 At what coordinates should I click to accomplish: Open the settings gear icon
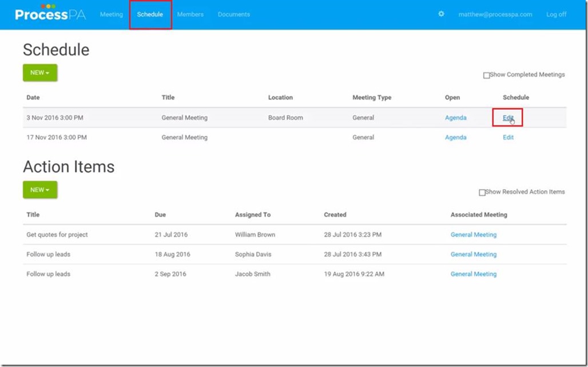[441, 14]
